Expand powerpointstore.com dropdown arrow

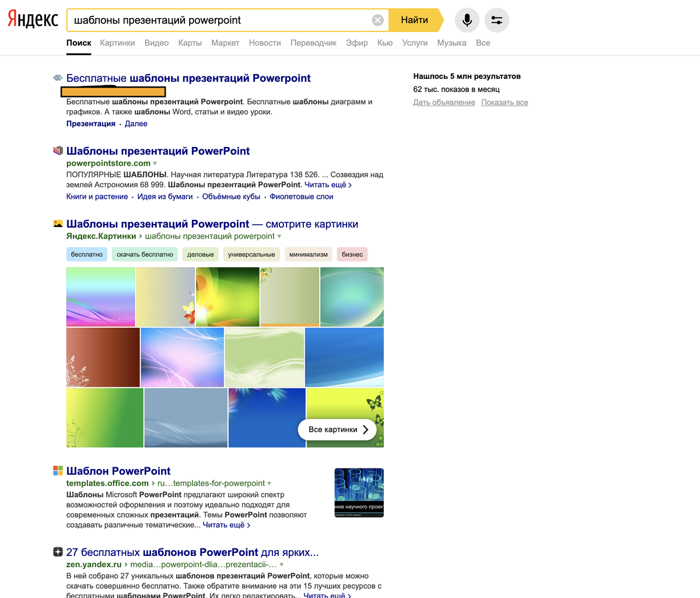click(x=155, y=164)
